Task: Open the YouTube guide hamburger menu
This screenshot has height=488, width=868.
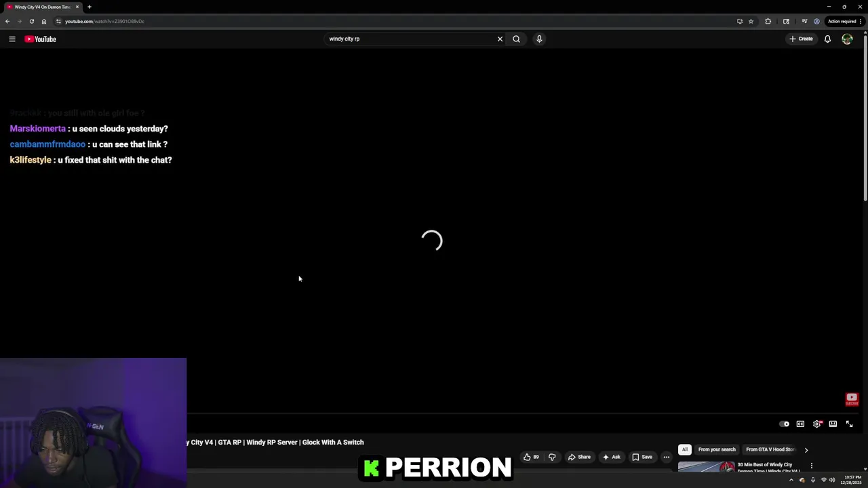Action: click(x=12, y=39)
